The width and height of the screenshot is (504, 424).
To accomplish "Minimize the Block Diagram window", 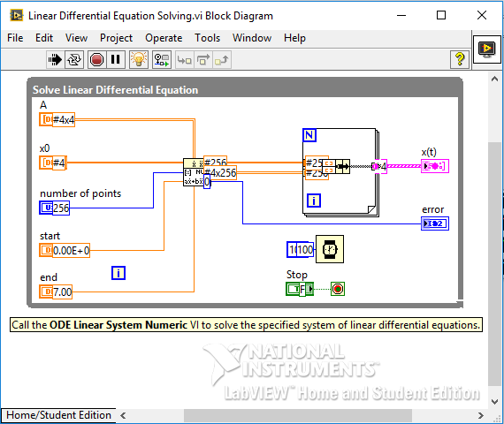I will point(401,15).
